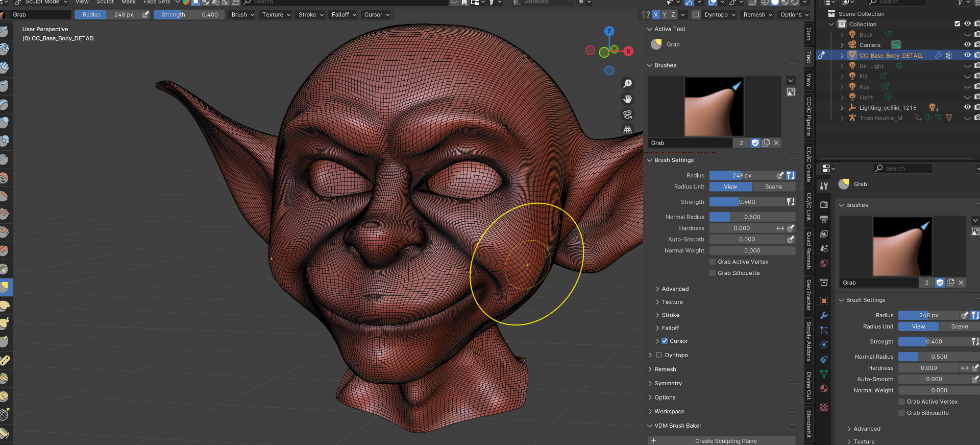Click the sidebar brush custom icon image button
The width and height of the screenshot is (980, 445).
coord(791,92)
